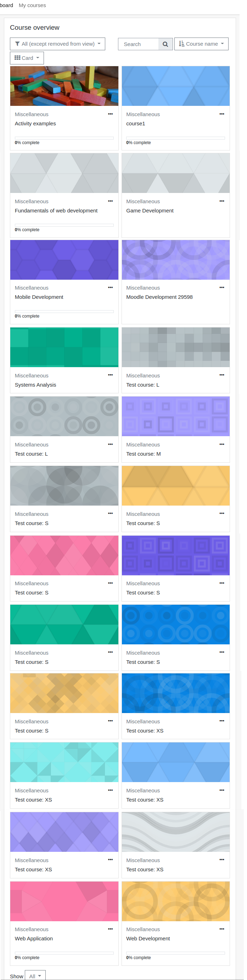Open the All (except removed from view) filter
This screenshot has width=247, height=980.
pos(57,44)
